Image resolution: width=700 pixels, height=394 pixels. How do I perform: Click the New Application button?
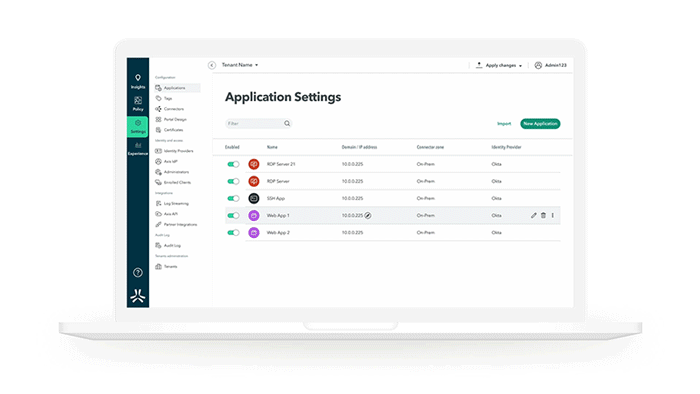pos(540,124)
